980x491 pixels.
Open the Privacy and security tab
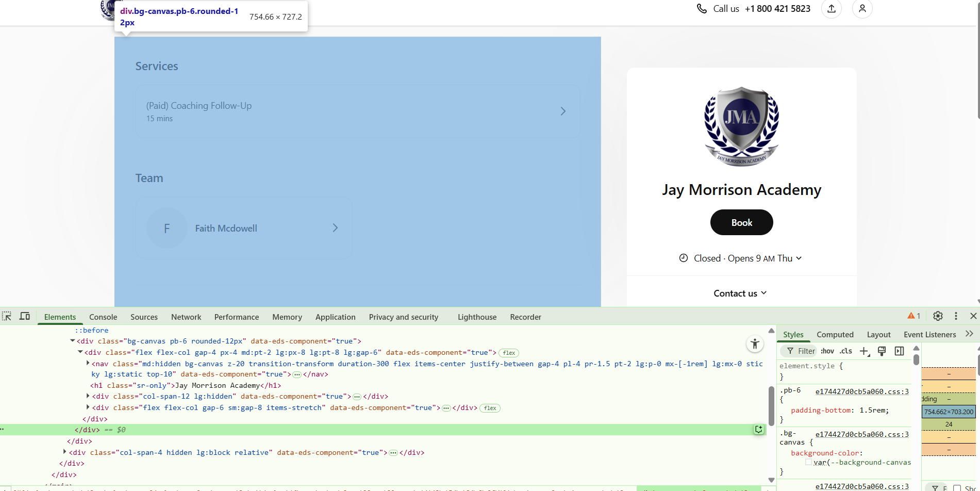(404, 317)
